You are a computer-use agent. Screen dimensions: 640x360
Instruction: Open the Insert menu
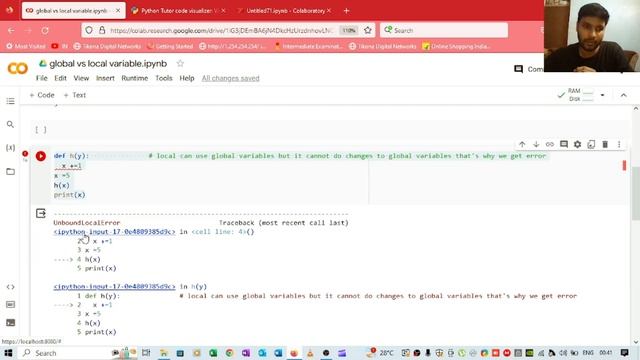point(105,78)
